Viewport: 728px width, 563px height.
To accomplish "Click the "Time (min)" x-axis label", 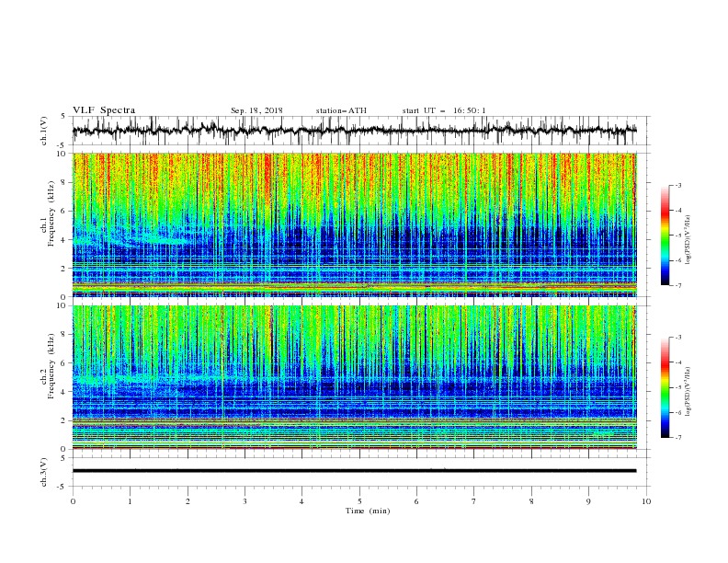I will (368, 511).
